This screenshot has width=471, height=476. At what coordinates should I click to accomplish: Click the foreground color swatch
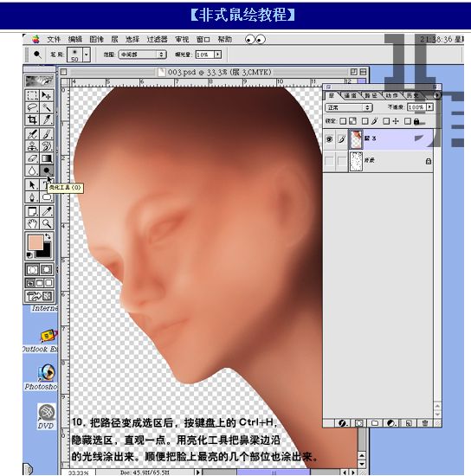[x=35, y=242]
